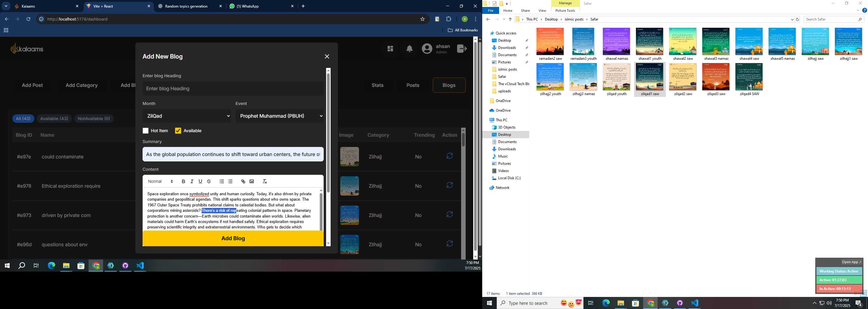This screenshot has width=868, height=309.
Task: Open the Event dropdown showing Prophet Muhammad
Action: coord(280,116)
